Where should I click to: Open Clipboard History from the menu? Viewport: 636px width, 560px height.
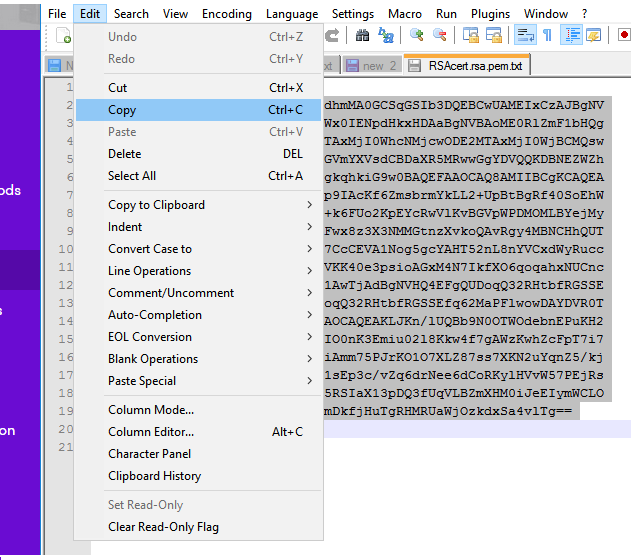point(199,476)
